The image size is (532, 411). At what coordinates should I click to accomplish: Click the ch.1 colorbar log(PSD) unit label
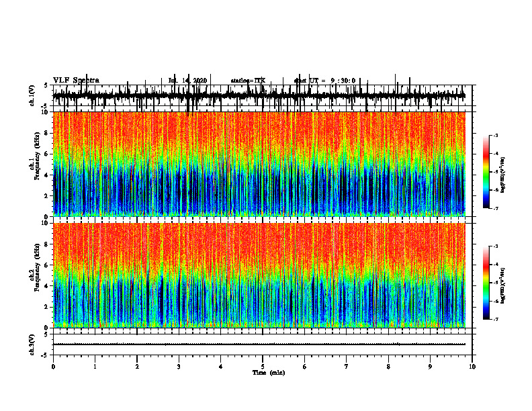[502, 175]
